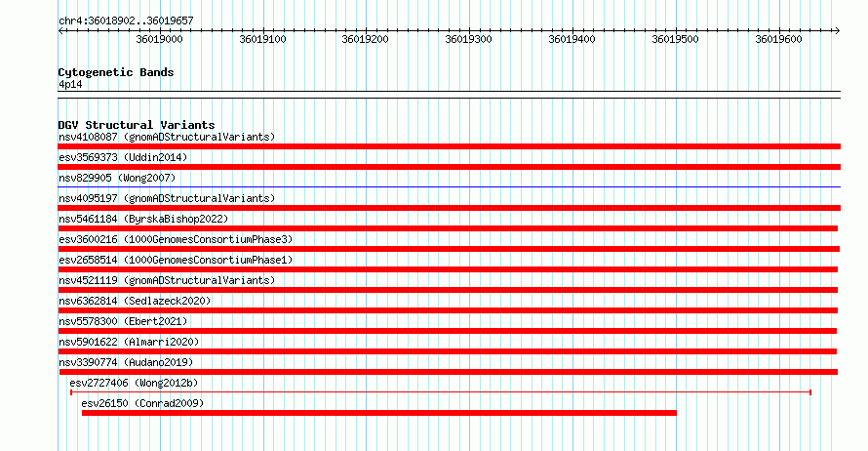Click the nsv5901622 (Almarri2020) label
The image size is (868, 451).
click(x=129, y=342)
